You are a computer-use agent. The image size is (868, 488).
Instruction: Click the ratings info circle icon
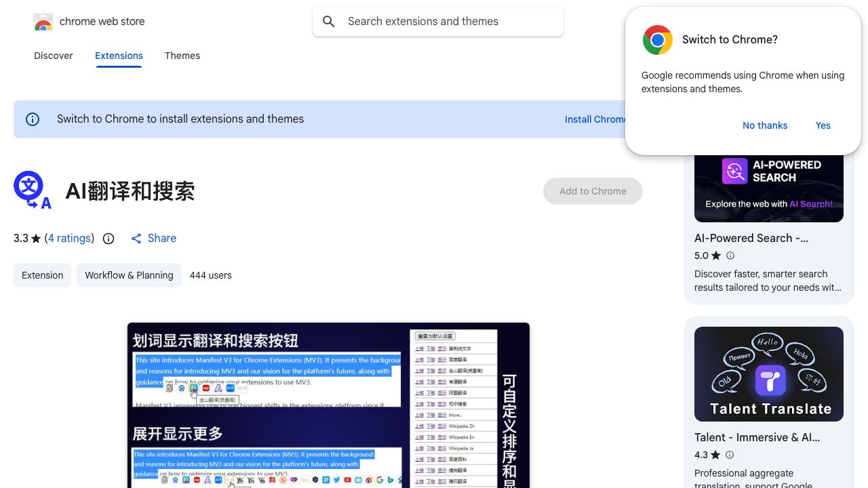pyautogui.click(x=108, y=239)
